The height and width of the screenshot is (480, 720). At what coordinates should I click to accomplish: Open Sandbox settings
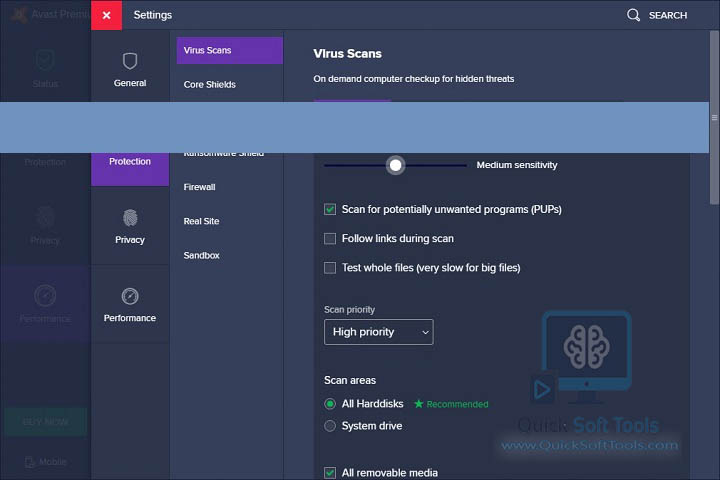click(x=201, y=255)
